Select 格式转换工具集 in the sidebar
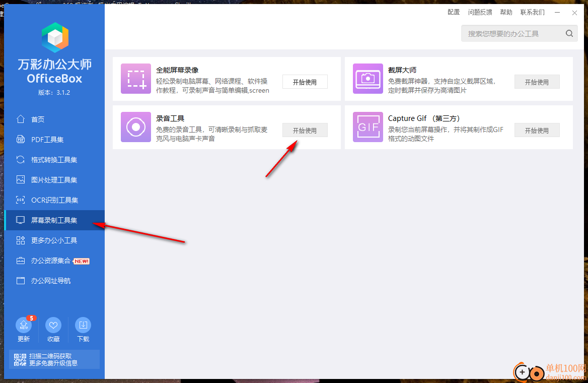588x383 pixels. pos(54,160)
